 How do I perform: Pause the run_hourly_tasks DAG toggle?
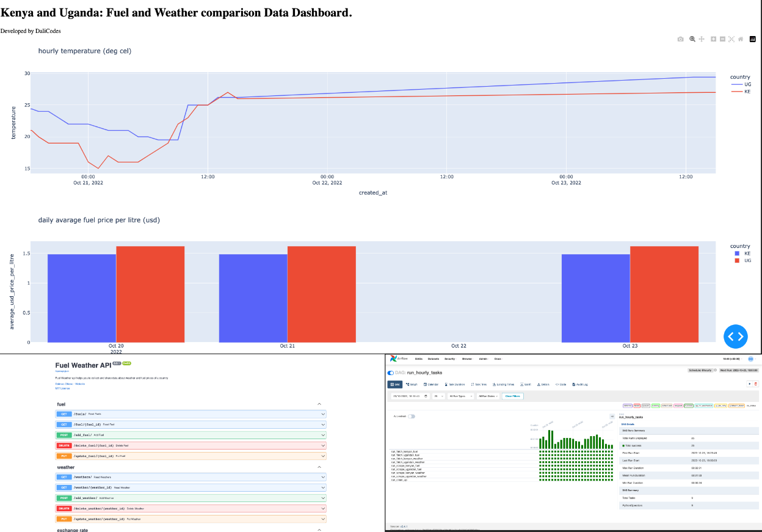[391, 373]
